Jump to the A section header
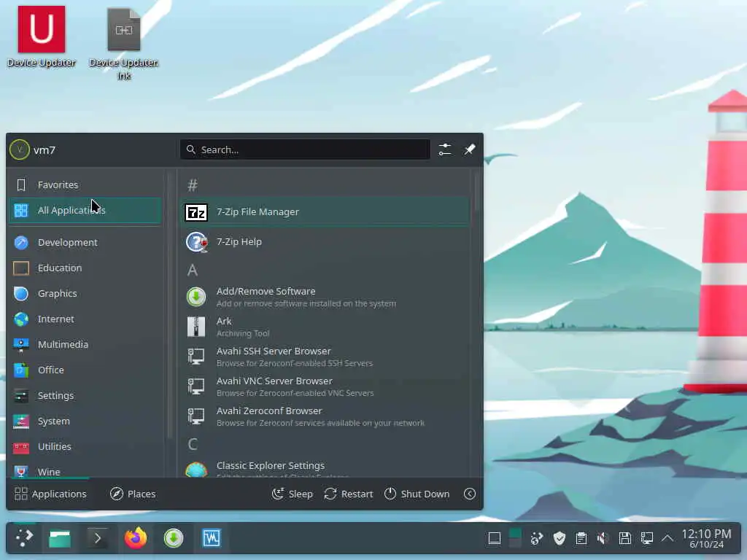This screenshot has height=560, width=747. pos(193,271)
